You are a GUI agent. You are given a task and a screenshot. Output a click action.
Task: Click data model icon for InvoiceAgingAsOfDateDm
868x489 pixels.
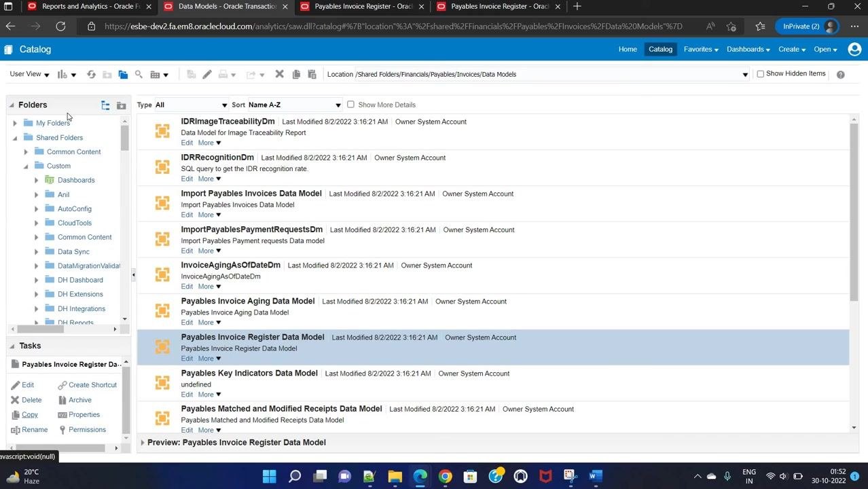pos(162,275)
